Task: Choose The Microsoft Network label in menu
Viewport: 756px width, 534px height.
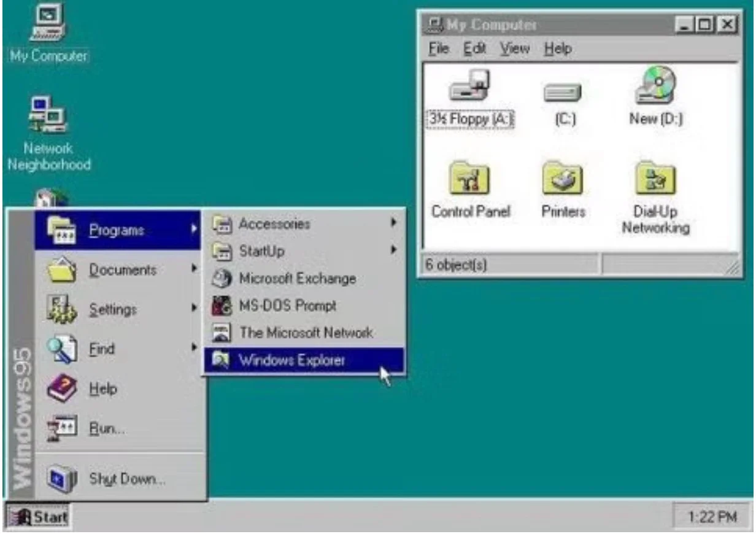Action: coord(306,333)
